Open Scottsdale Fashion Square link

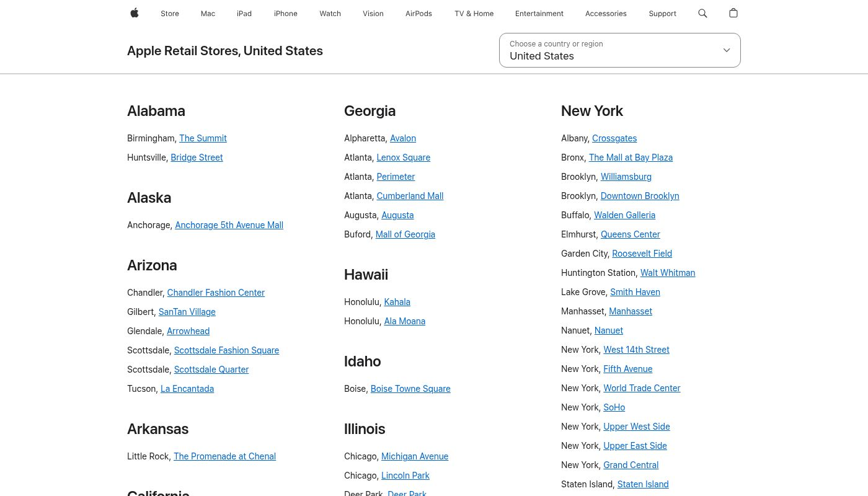[x=226, y=350]
